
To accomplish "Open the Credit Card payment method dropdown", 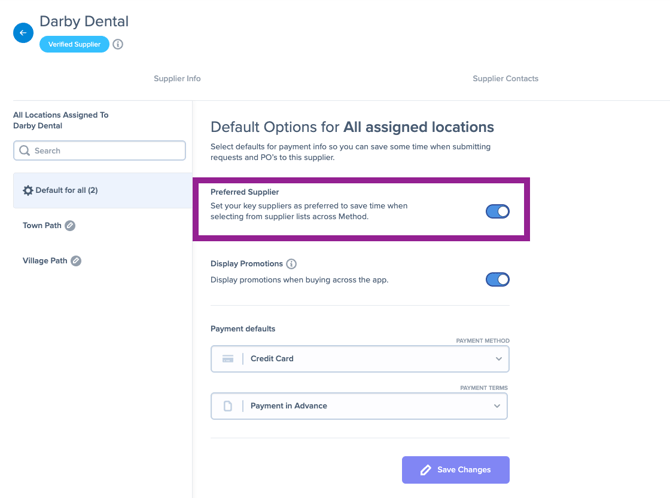I will (x=360, y=359).
